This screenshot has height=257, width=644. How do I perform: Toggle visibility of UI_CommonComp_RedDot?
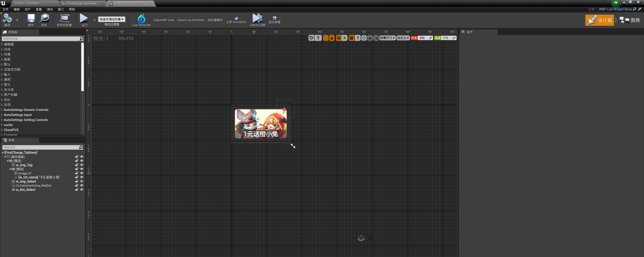(x=82, y=185)
